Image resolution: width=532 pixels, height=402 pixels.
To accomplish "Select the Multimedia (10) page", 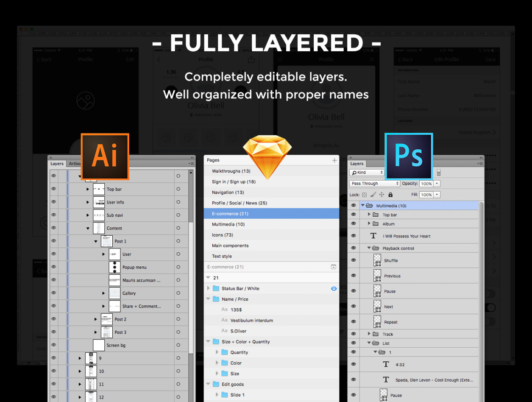I will [x=228, y=224].
